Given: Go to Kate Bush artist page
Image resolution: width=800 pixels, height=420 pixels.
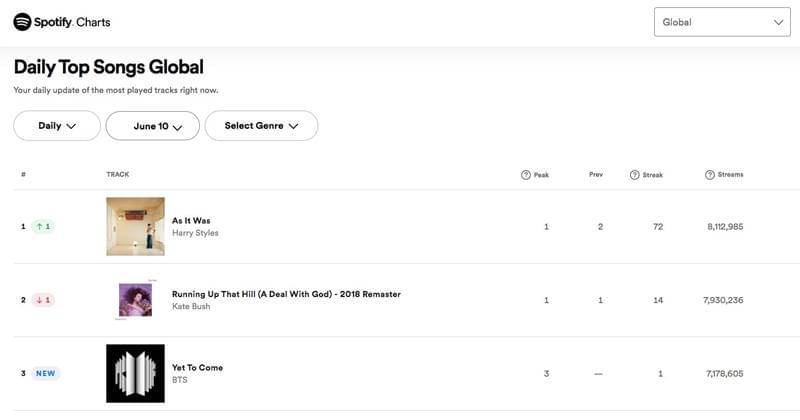Looking at the screenshot, I should point(191,307).
